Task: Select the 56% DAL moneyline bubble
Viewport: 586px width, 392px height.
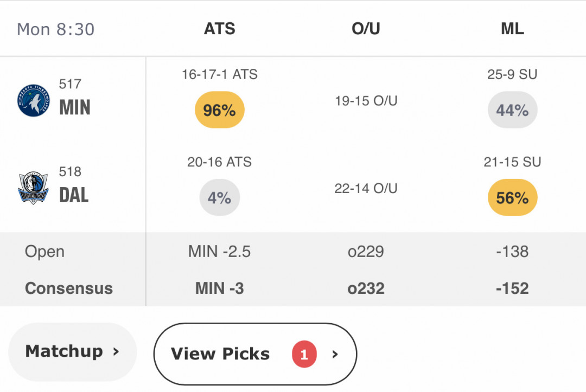Action: [x=512, y=197]
